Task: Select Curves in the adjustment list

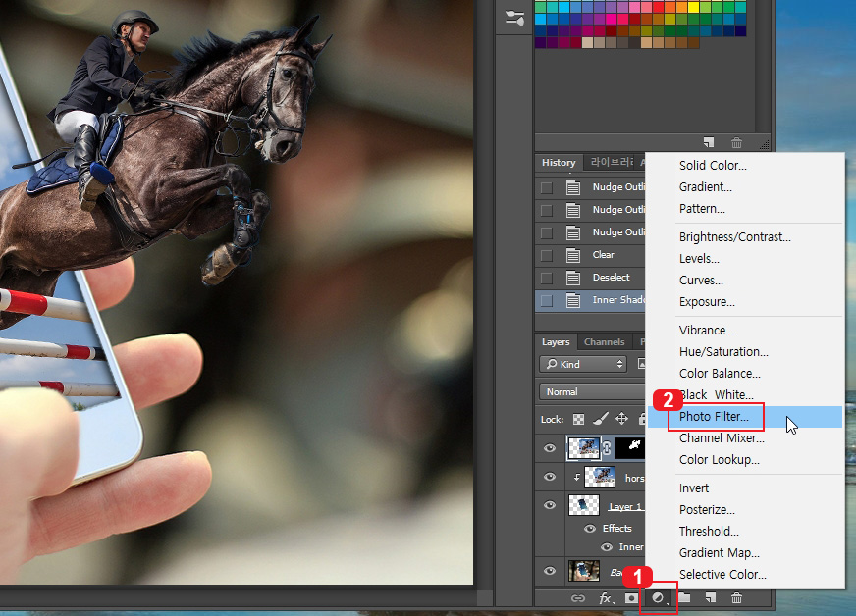Action: click(701, 280)
